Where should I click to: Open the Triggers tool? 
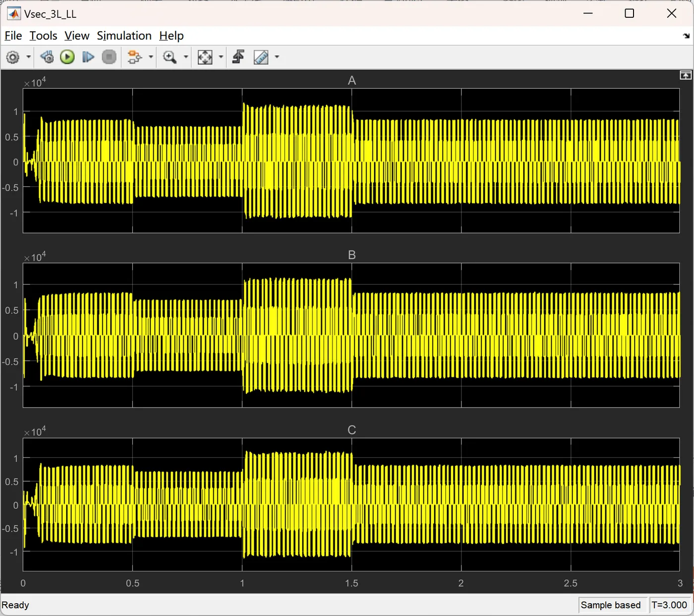tap(238, 57)
